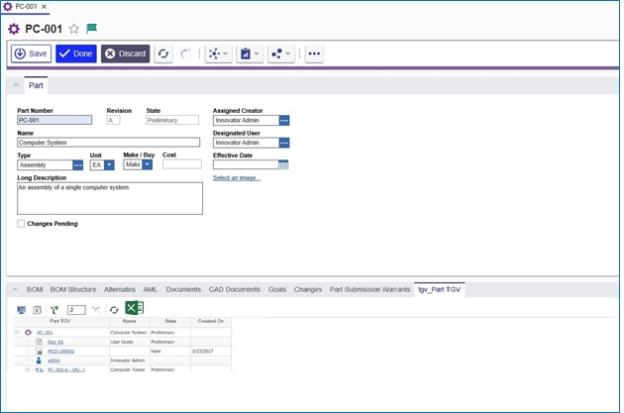The height and width of the screenshot is (413, 624).
Task: Open the Make / Buy dropdown
Action: tap(147, 164)
